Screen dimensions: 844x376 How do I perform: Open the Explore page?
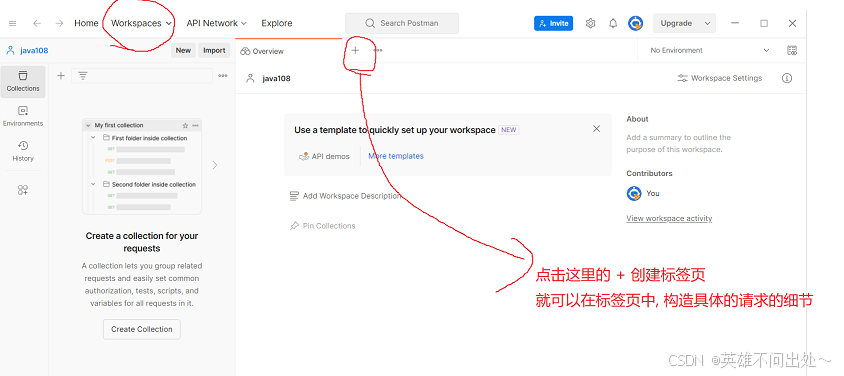277,23
